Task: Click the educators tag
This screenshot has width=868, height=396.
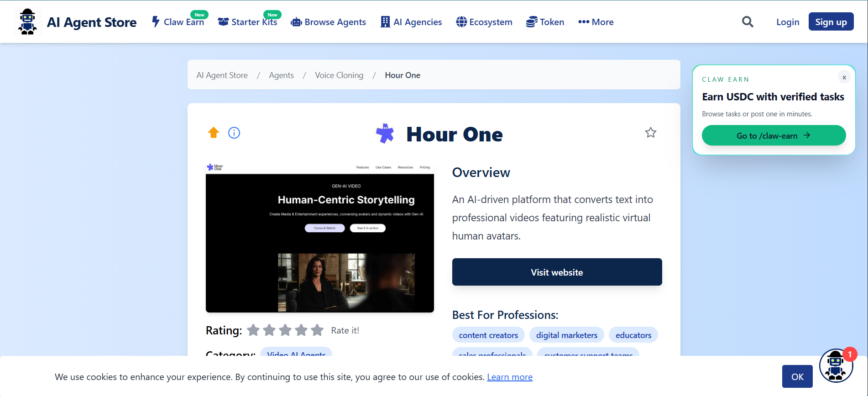Action: pyautogui.click(x=633, y=335)
